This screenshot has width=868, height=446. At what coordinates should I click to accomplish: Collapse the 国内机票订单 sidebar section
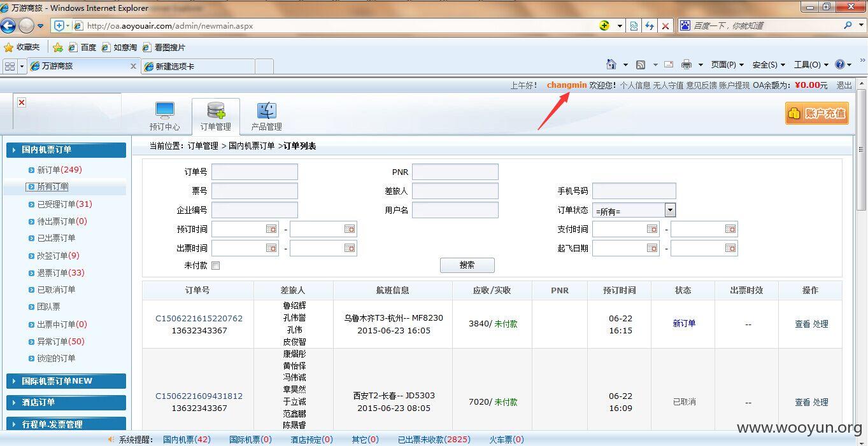(x=66, y=150)
